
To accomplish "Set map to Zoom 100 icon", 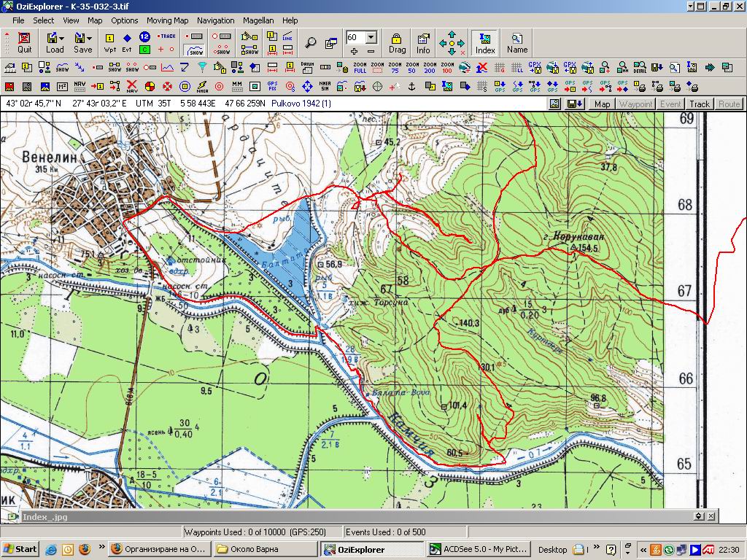I will tap(446, 68).
